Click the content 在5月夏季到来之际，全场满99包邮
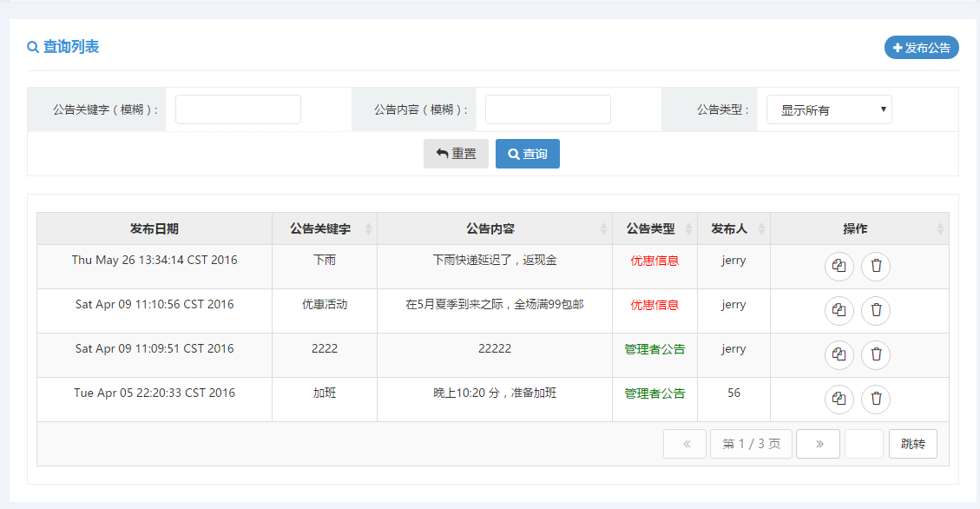The image size is (980, 509). [x=495, y=305]
